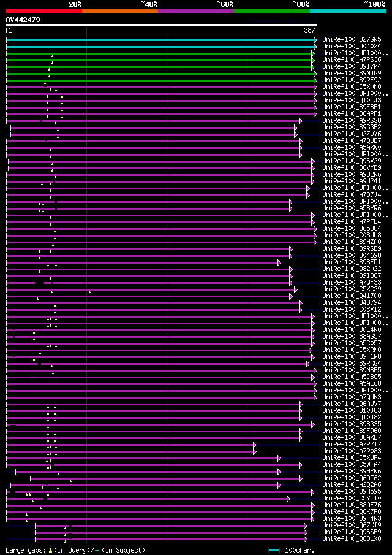Select hit label UniRef100_B9H595
This screenshot has height=555, width=392.
point(352,492)
